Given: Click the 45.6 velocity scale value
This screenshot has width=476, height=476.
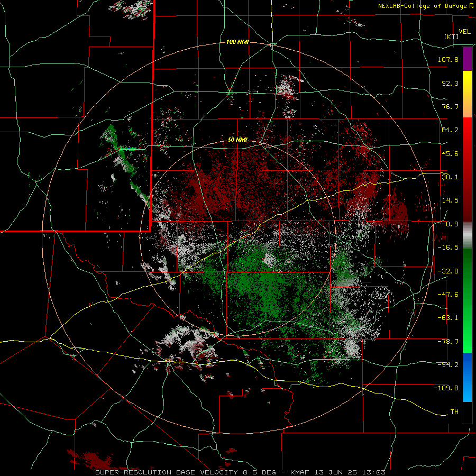Looking at the screenshot, I should pyautogui.click(x=450, y=153).
